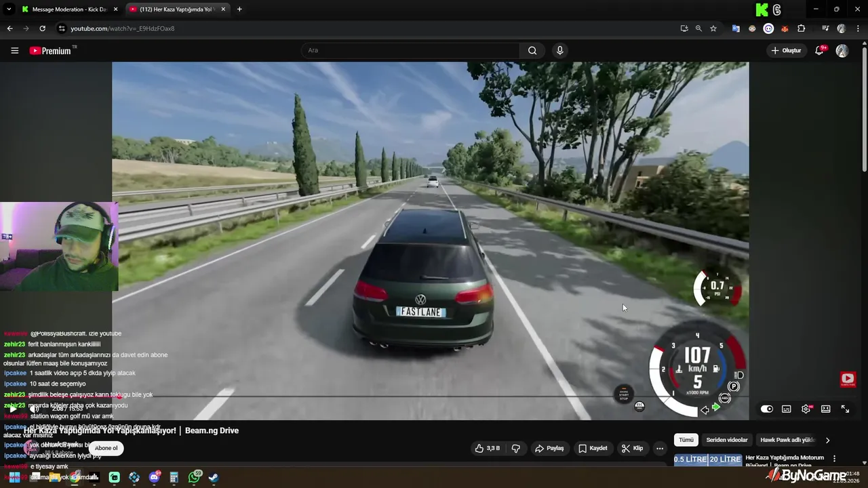The width and height of the screenshot is (868, 488).
Task: Bookmark this page with star
Action: point(713,28)
